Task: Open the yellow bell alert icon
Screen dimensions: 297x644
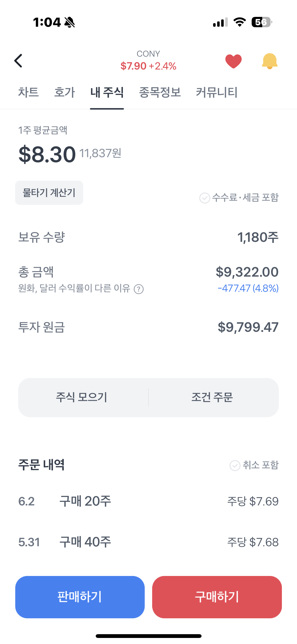Action: [x=270, y=61]
